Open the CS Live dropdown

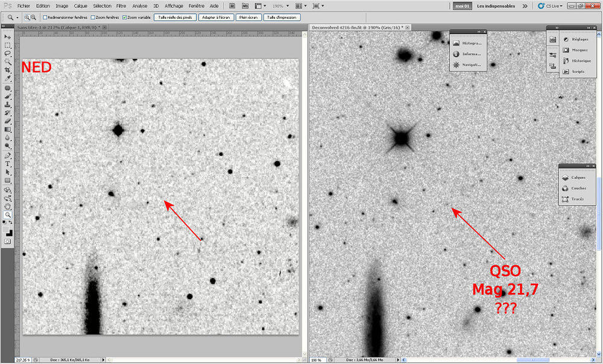click(550, 6)
